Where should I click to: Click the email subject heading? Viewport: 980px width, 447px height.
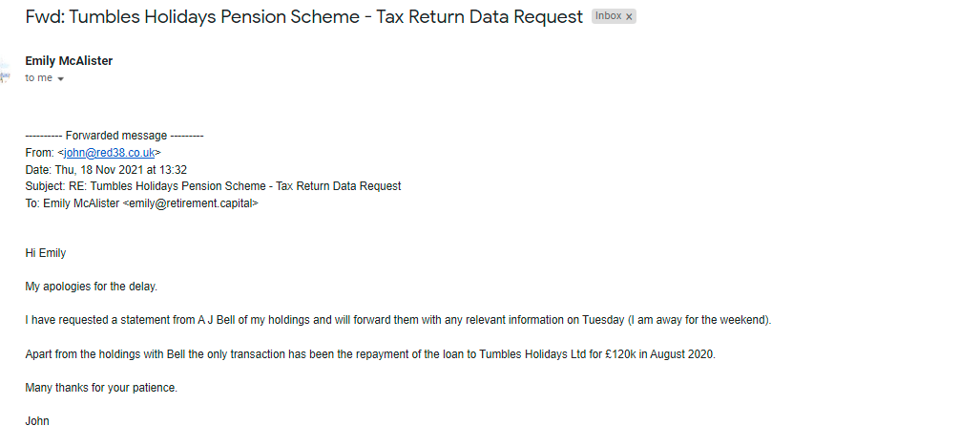point(303,17)
